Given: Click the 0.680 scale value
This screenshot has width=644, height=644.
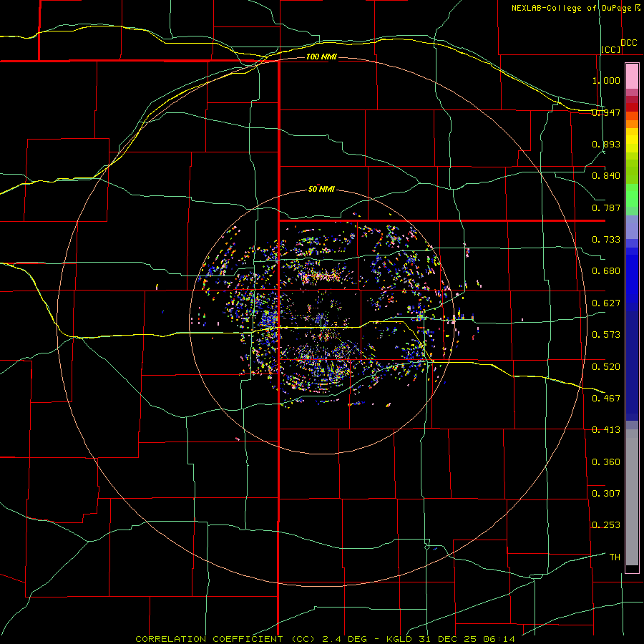Looking at the screenshot, I should [x=606, y=271].
